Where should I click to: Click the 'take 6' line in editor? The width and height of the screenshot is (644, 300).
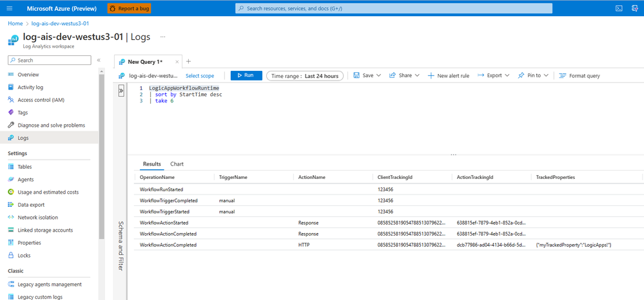162,100
